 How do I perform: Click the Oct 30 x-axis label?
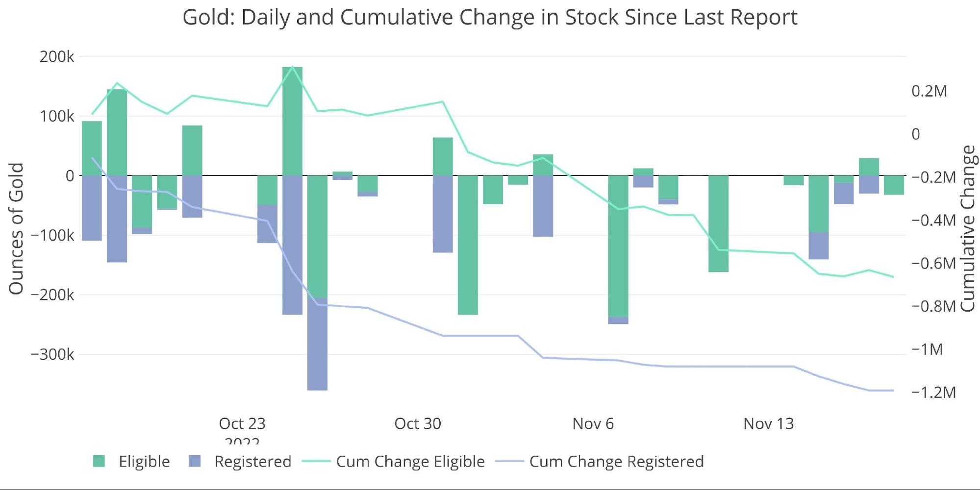tap(418, 423)
